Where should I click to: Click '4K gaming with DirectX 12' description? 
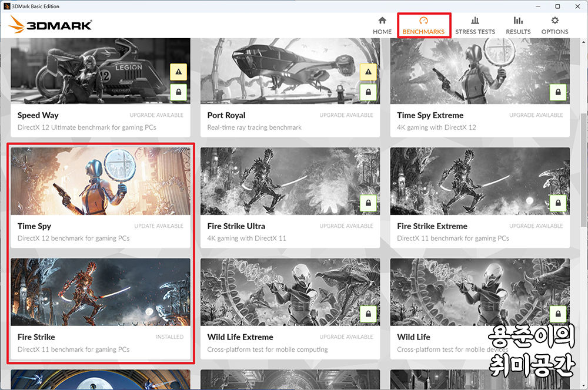coord(436,127)
